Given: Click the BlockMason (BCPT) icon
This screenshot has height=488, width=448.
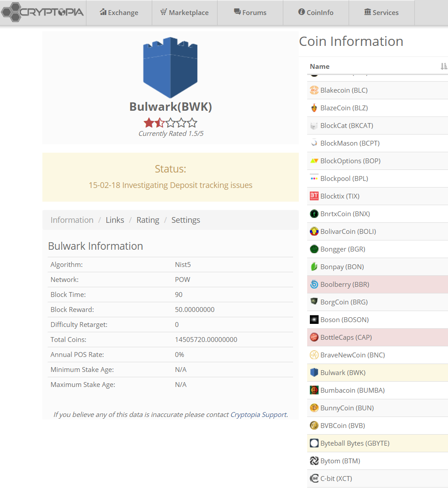Looking at the screenshot, I should pos(314,143).
